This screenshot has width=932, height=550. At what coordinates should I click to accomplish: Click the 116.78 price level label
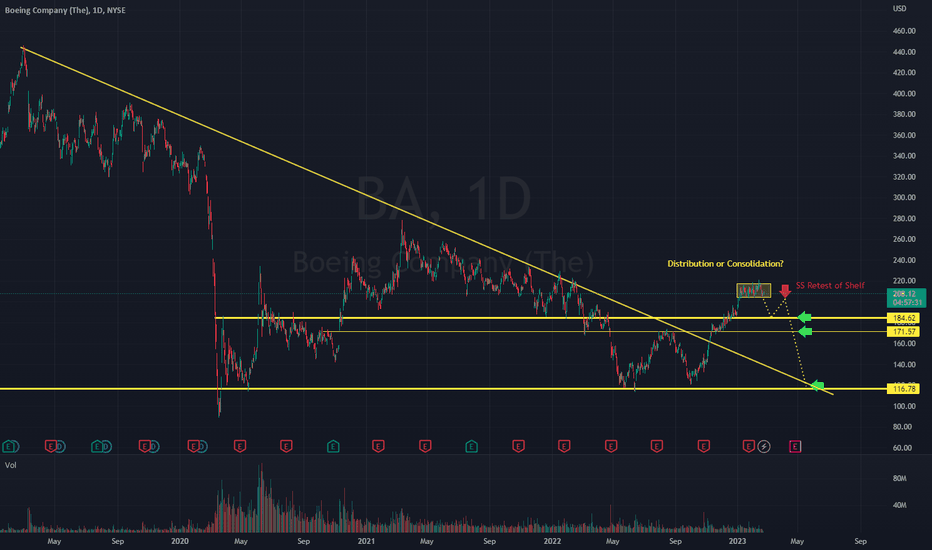tap(903, 389)
